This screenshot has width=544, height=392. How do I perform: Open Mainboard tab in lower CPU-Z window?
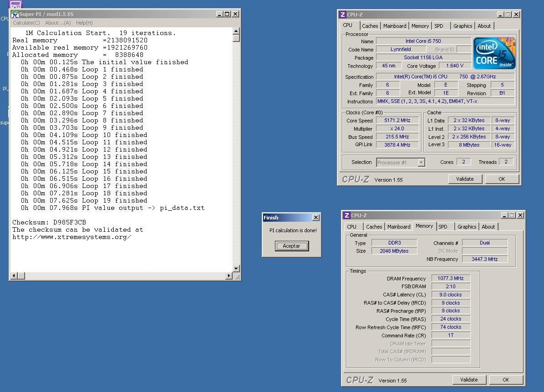pos(399,227)
